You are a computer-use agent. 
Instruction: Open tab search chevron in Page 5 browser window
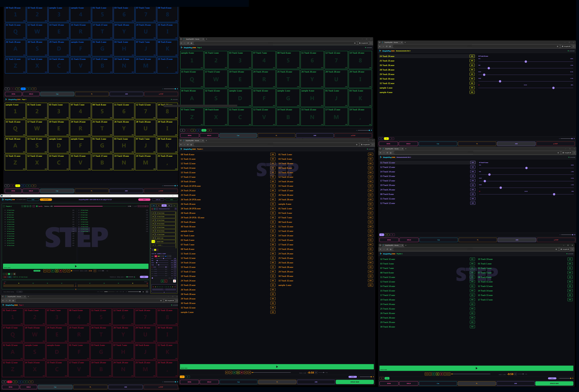[181, 39]
